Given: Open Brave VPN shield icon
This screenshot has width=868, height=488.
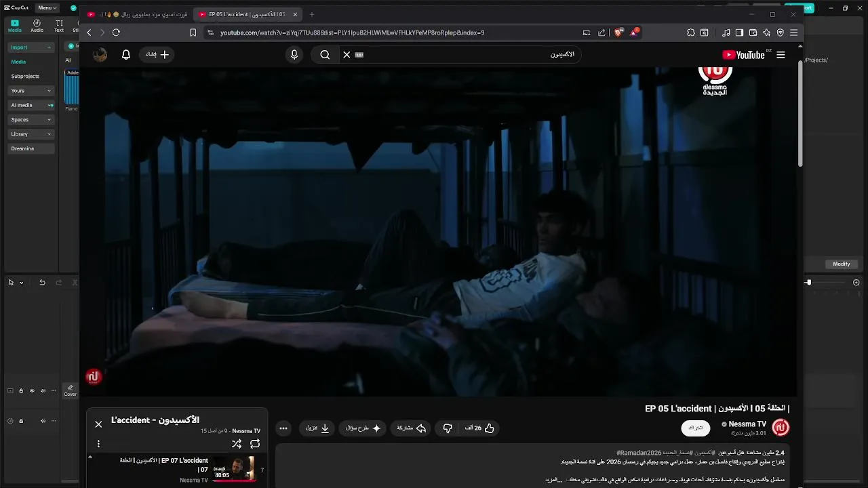Looking at the screenshot, I should click(x=781, y=33).
